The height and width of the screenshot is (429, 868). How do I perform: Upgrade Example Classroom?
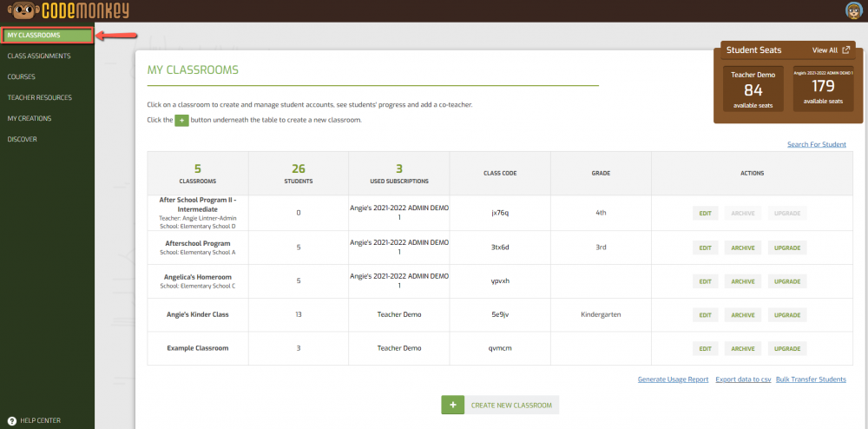(x=787, y=349)
